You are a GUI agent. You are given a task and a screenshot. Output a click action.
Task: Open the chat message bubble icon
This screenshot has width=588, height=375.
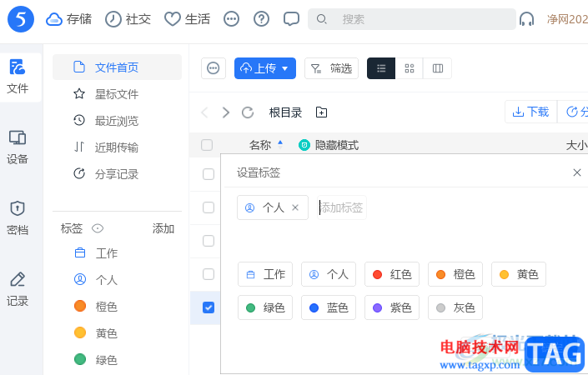(291, 18)
